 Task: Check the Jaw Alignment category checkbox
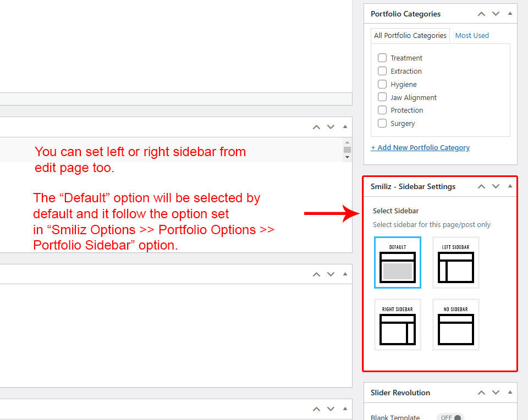point(382,97)
